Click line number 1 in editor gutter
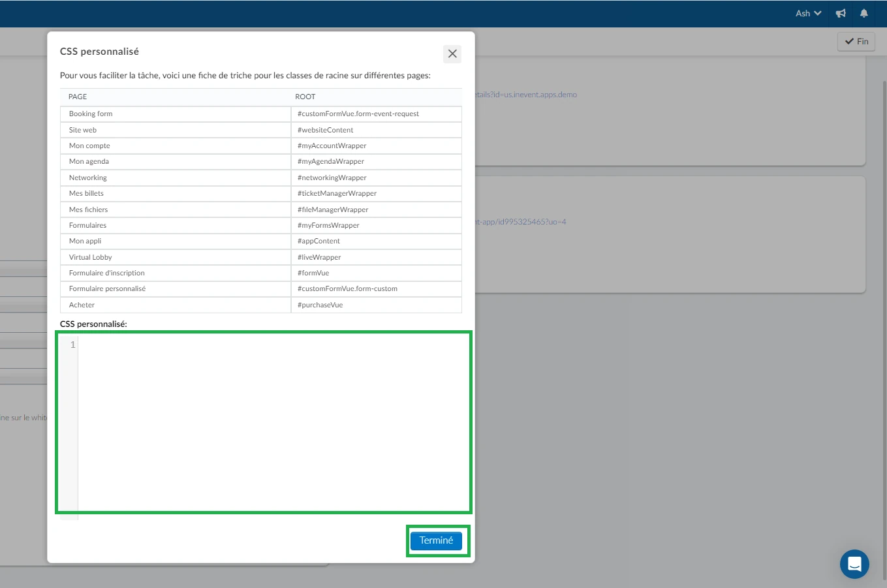This screenshot has width=887, height=588. pyautogui.click(x=72, y=345)
